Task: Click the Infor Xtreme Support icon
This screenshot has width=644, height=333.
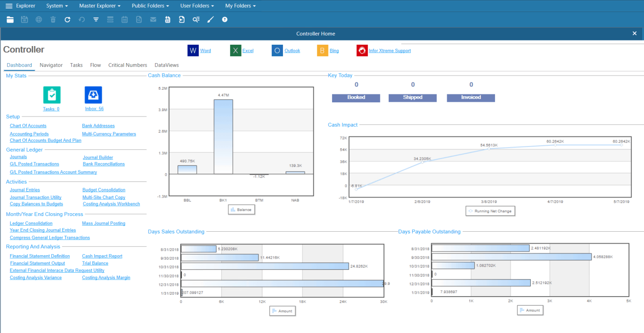Action: point(362,51)
